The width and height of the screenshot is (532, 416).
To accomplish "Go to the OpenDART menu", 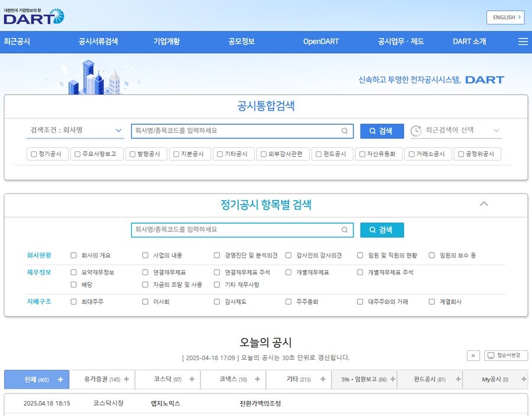I will coord(321,41).
